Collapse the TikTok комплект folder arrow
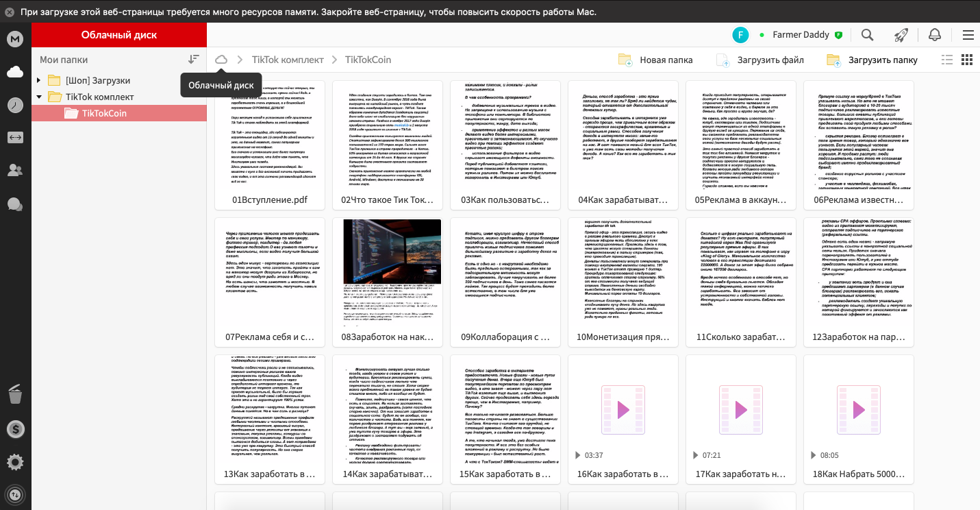This screenshot has width=980, height=510. (x=39, y=97)
